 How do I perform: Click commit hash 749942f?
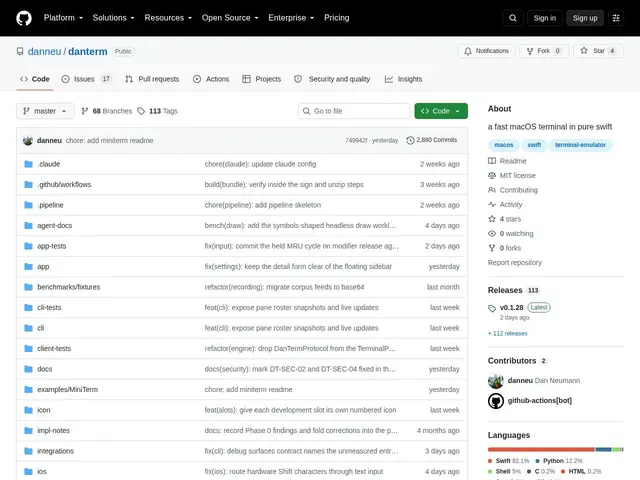[x=356, y=140]
